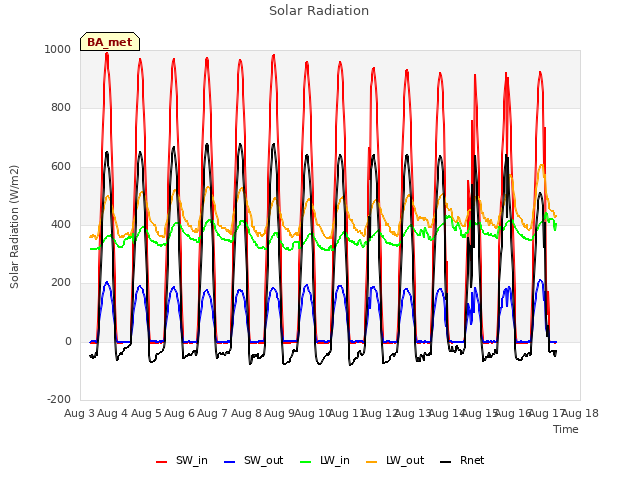Click the orange LW_out legend swatch
Screen dimensions: 640x480
(372, 462)
